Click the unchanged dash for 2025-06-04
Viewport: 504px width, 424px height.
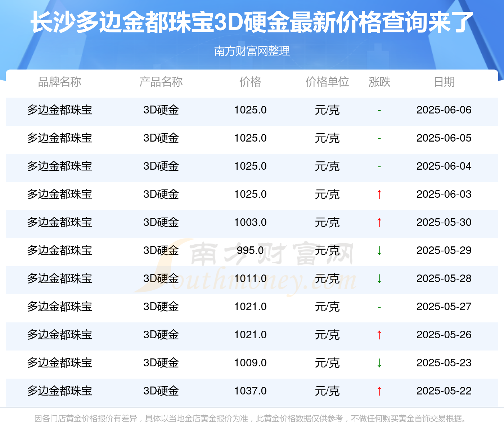point(379,166)
